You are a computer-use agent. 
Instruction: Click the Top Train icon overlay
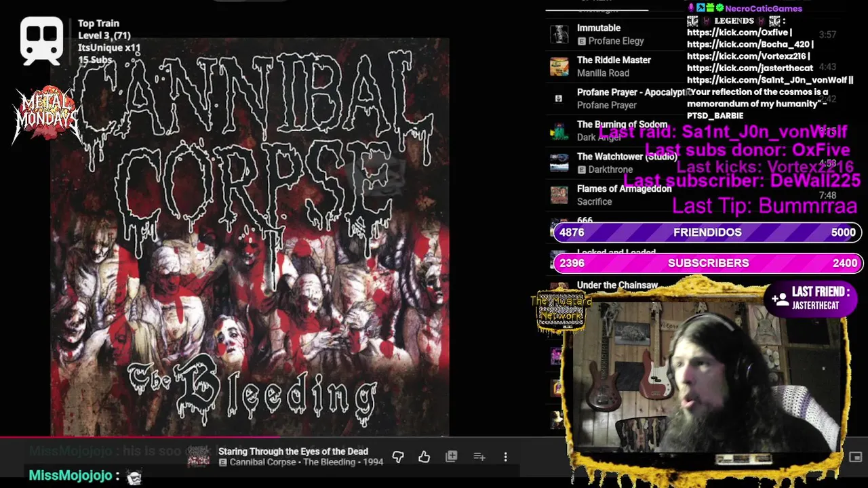point(41,41)
